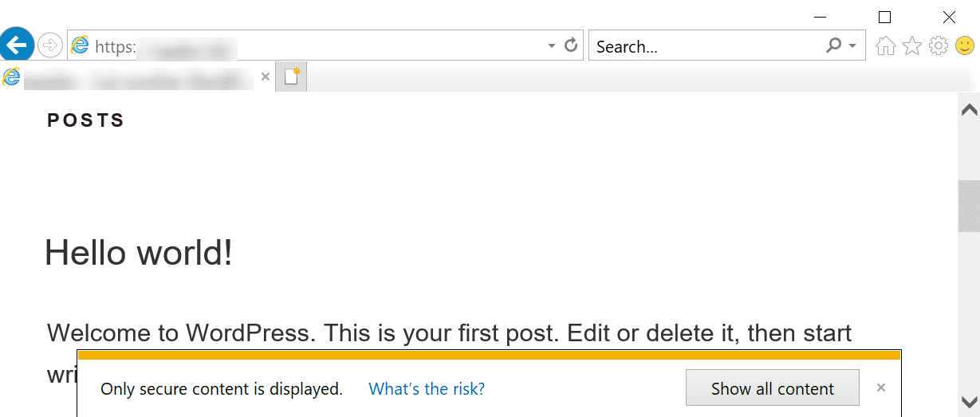The height and width of the screenshot is (417, 980).
Task: Click the Show all content button
Action: pos(772,389)
